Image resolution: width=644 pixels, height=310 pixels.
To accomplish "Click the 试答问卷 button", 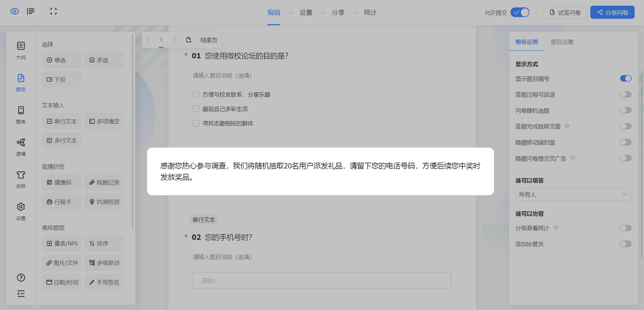I will click(x=565, y=13).
